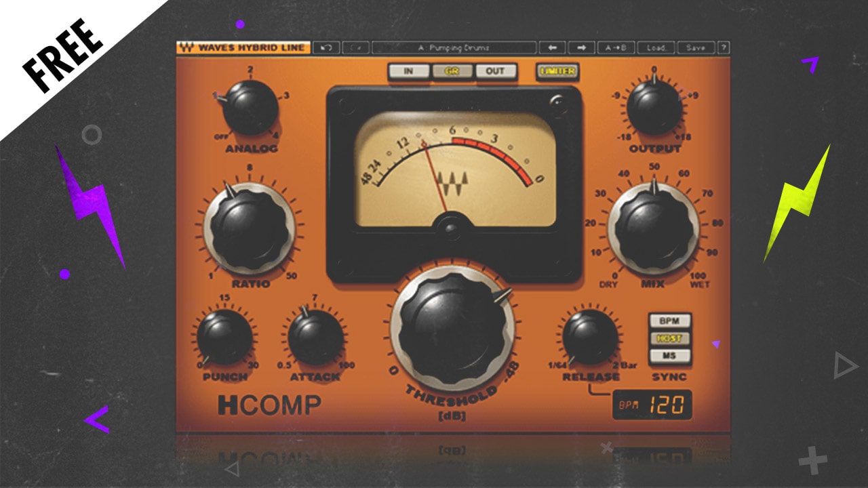
Task: Go to the next preset with right arrow
Action: pyautogui.click(x=581, y=48)
